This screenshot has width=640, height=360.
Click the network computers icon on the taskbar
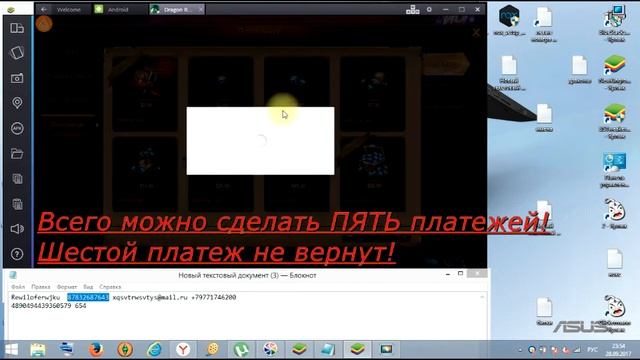point(67,349)
